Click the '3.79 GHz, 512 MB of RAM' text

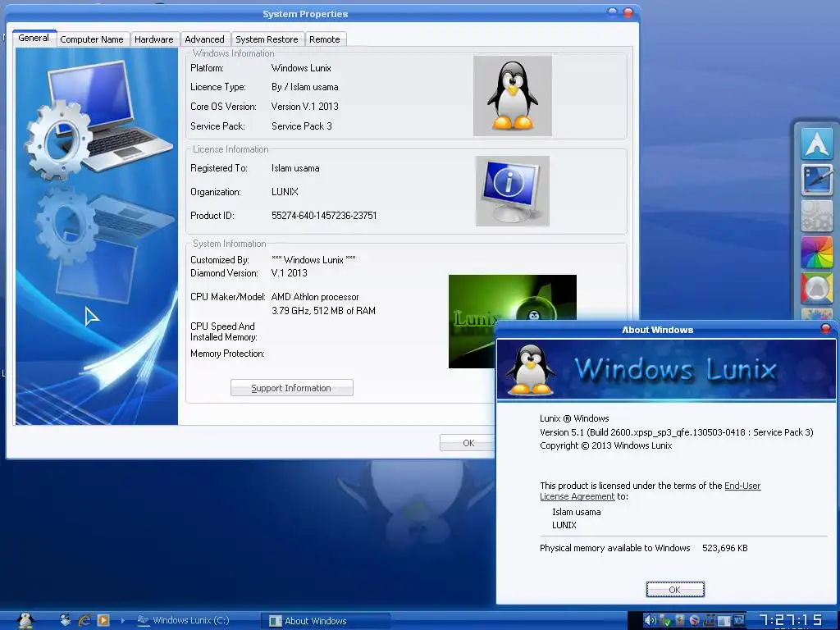coord(323,311)
